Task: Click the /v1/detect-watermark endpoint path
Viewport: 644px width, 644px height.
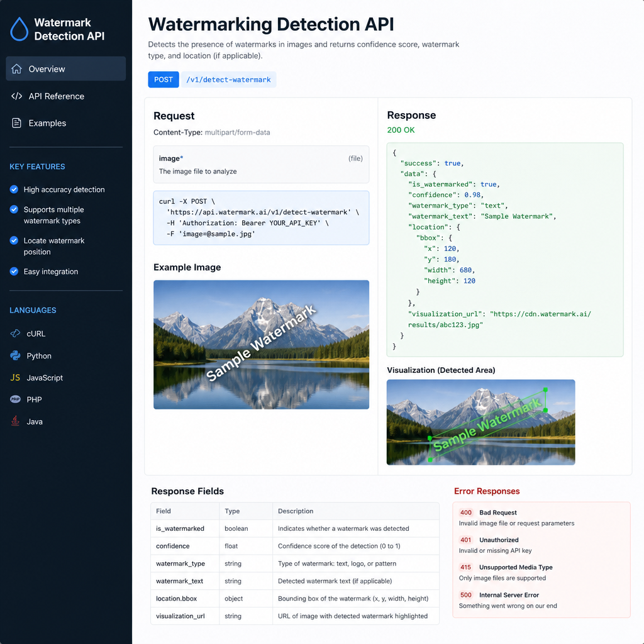Action: (229, 80)
